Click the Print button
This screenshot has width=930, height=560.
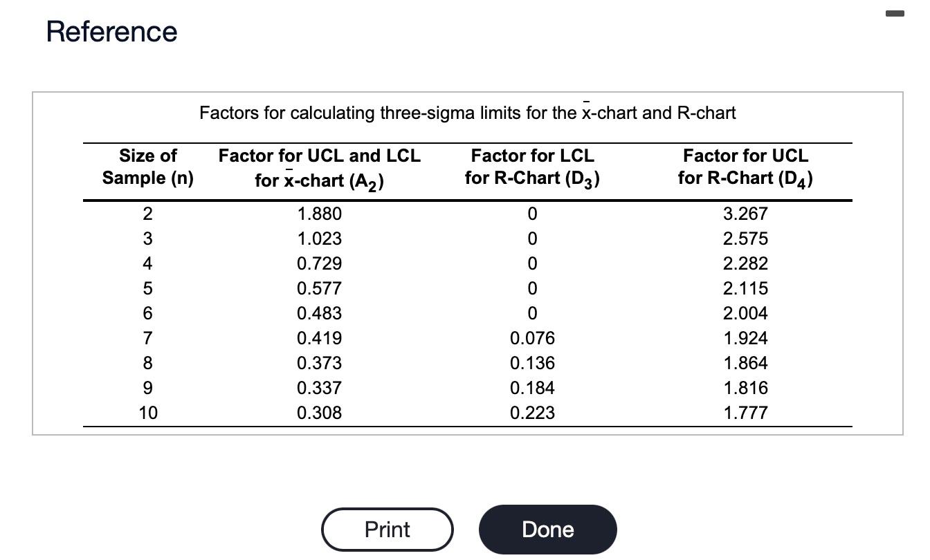[387, 529]
